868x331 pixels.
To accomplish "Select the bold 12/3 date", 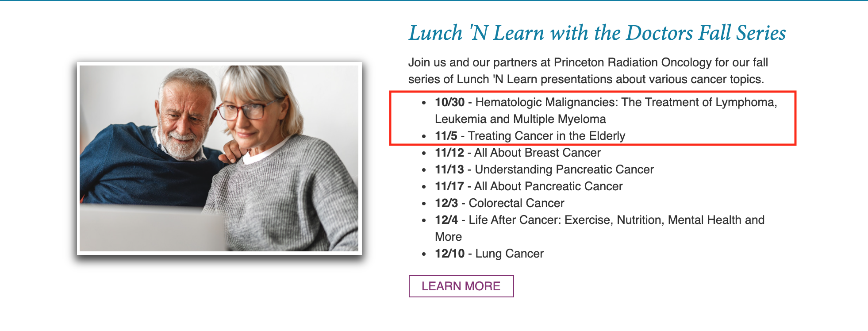I will [x=446, y=203].
